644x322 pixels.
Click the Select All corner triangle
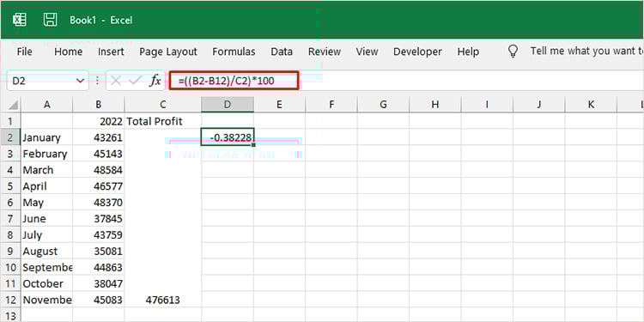click(x=14, y=105)
